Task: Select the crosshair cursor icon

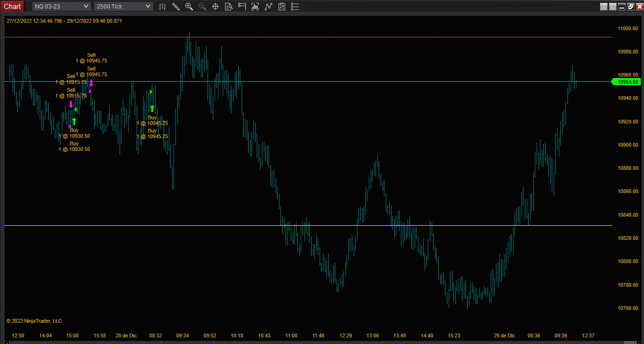Action: pyautogui.click(x=215, y=7)
